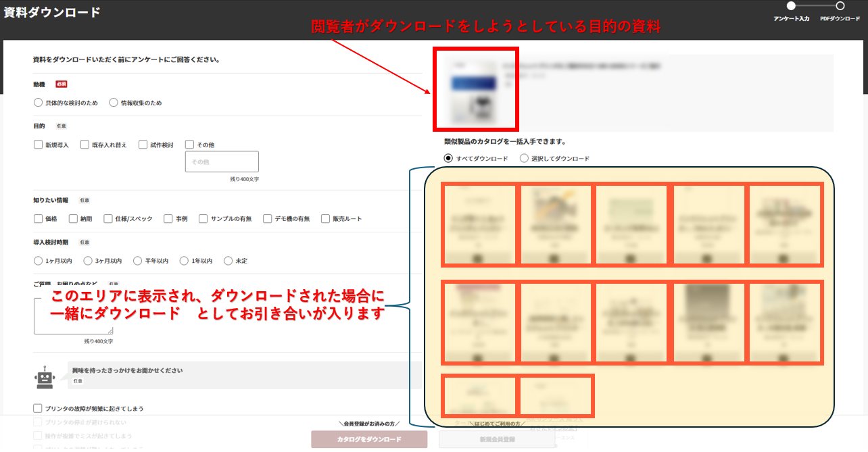Click the download icon on the third-row left catalog

[478, 413]
